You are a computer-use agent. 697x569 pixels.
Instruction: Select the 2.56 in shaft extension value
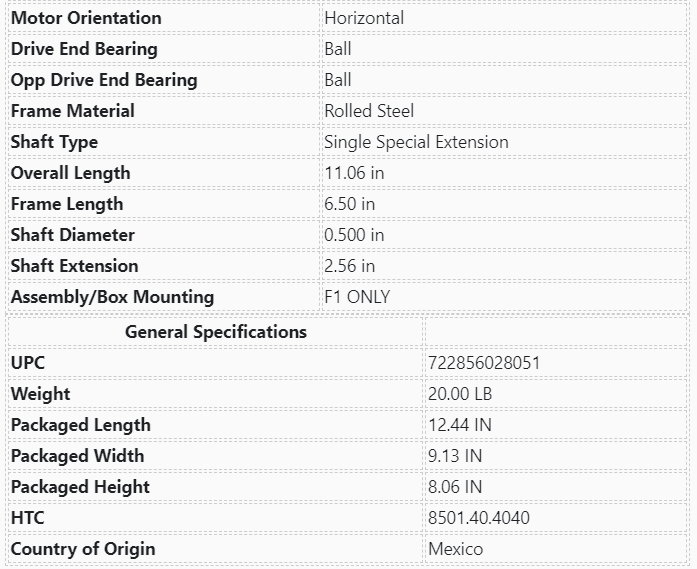tap(350, 266)
